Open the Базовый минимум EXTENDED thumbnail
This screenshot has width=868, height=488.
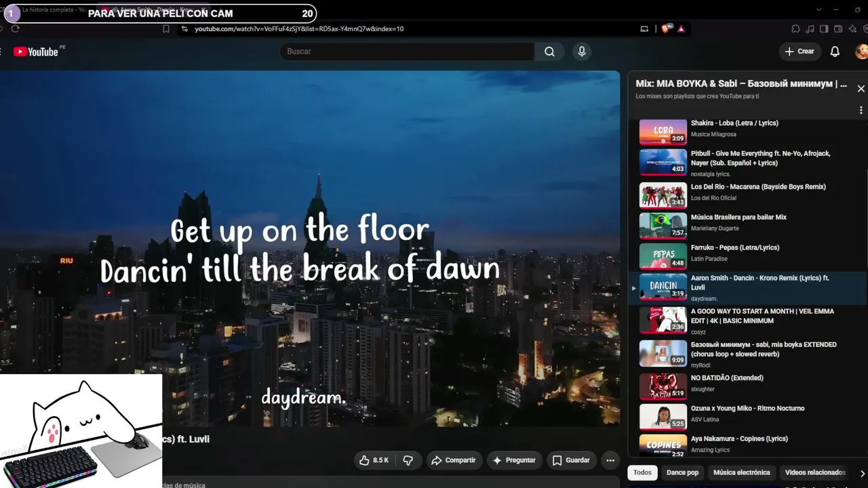(x=663, y=353)
